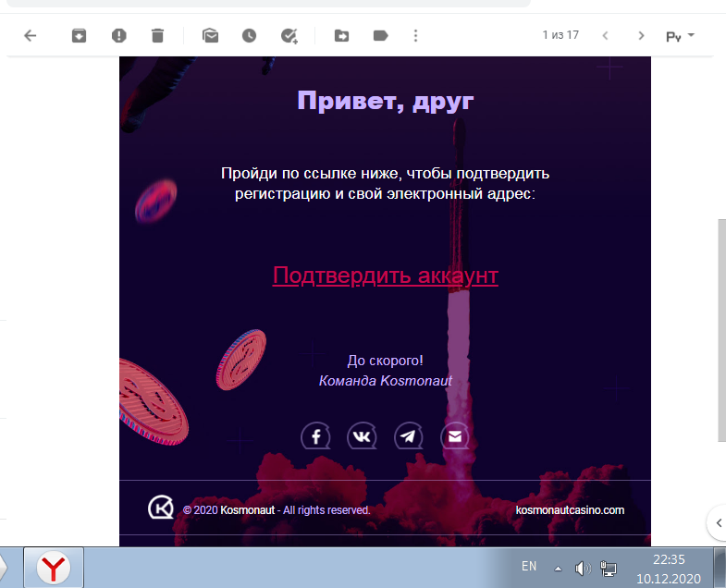Viewport: 726px width, 588px height.
Task: Open the VK social icon
Action: (362, 436)
